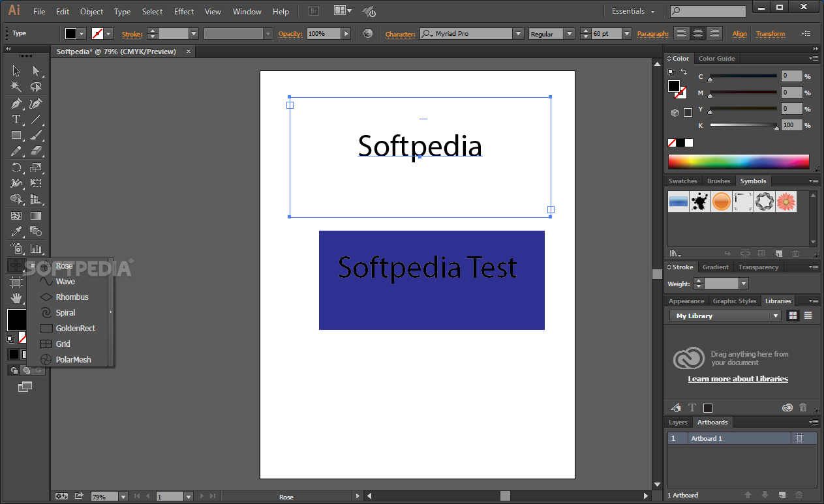Select the Shape Builder tool
Image resolution: width=824 pixels, height=504 pixels.
coord(16,200)
